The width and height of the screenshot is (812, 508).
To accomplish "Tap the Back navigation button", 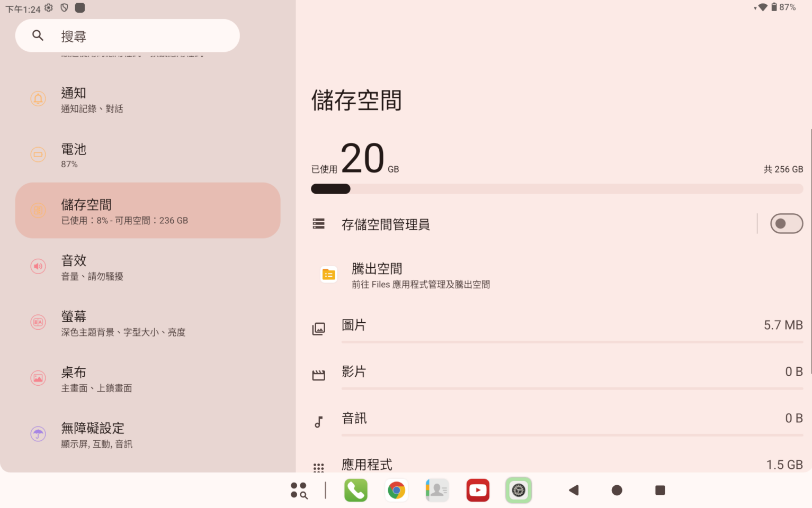I will coord(574,491).
